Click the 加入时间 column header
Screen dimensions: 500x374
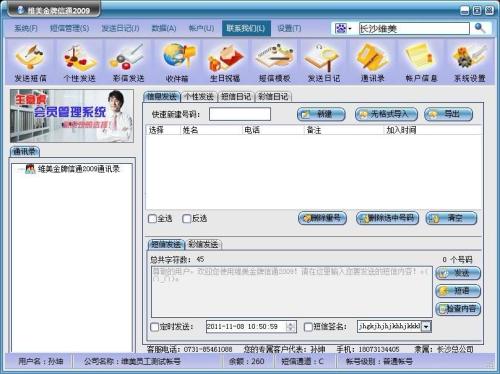432,130
